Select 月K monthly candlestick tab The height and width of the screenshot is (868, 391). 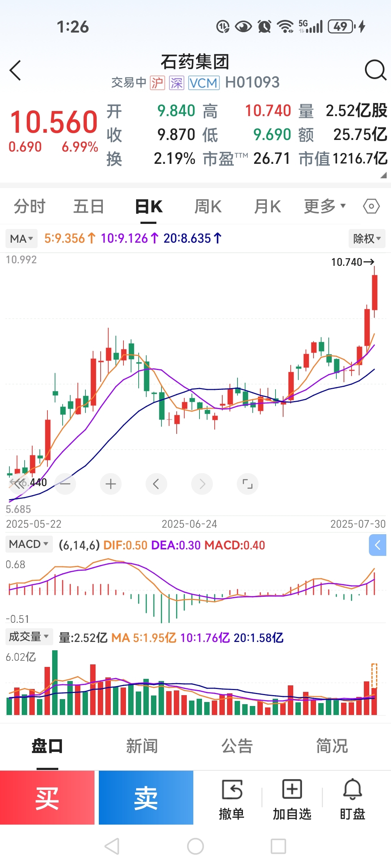click(268, 207)
